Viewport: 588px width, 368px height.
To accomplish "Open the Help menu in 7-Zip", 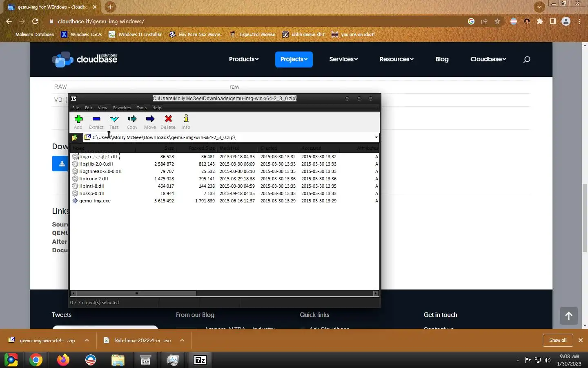I will click(x=157, y=108).
